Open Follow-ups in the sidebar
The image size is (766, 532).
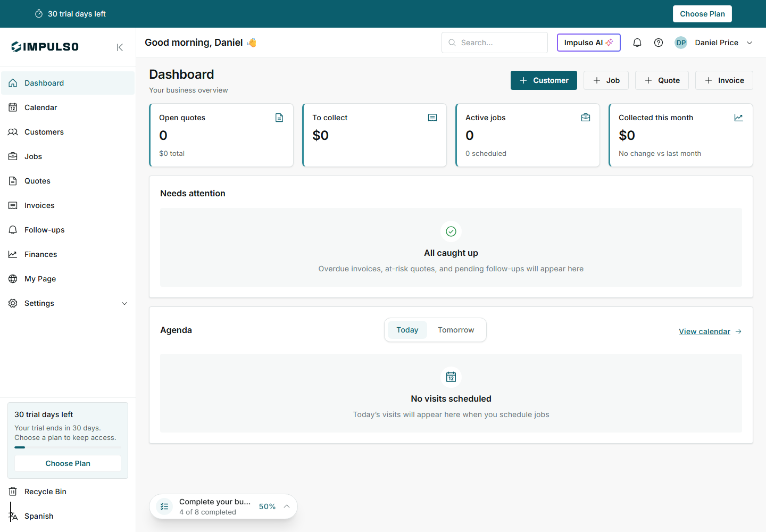[68, 230]
